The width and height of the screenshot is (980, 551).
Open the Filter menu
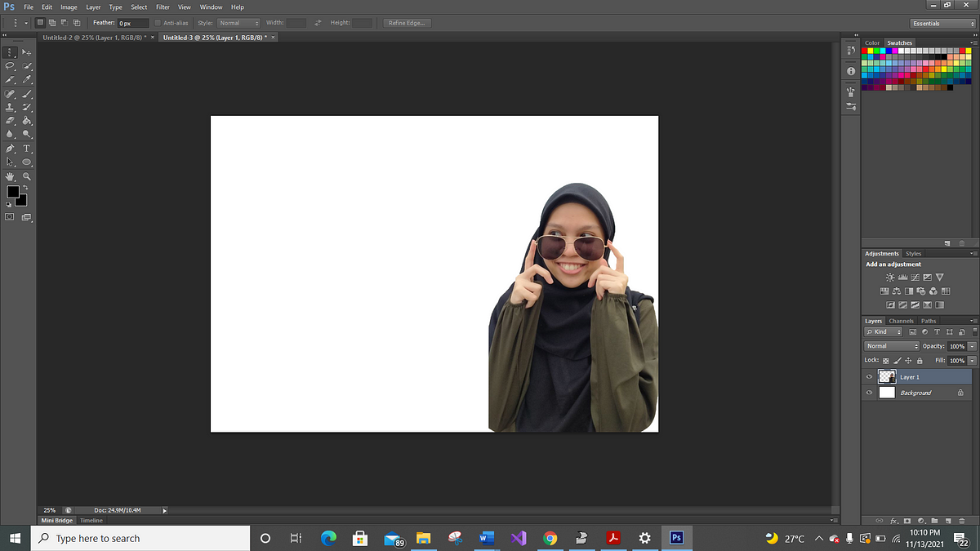click(163, 7)
